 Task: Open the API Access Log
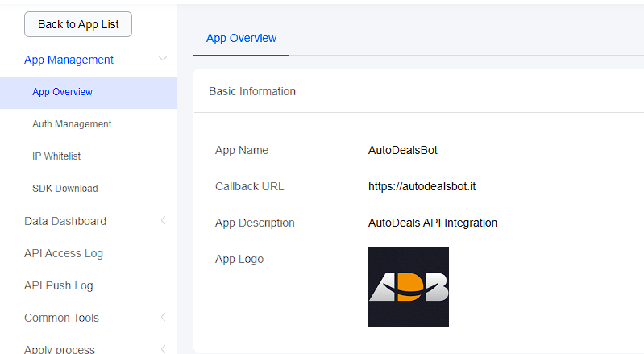click(x=64, y=253)
